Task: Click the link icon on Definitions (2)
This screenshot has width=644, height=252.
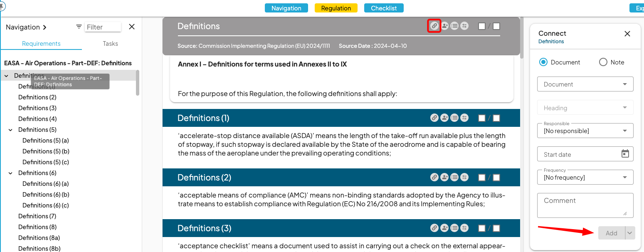Action: pos(434,178)
